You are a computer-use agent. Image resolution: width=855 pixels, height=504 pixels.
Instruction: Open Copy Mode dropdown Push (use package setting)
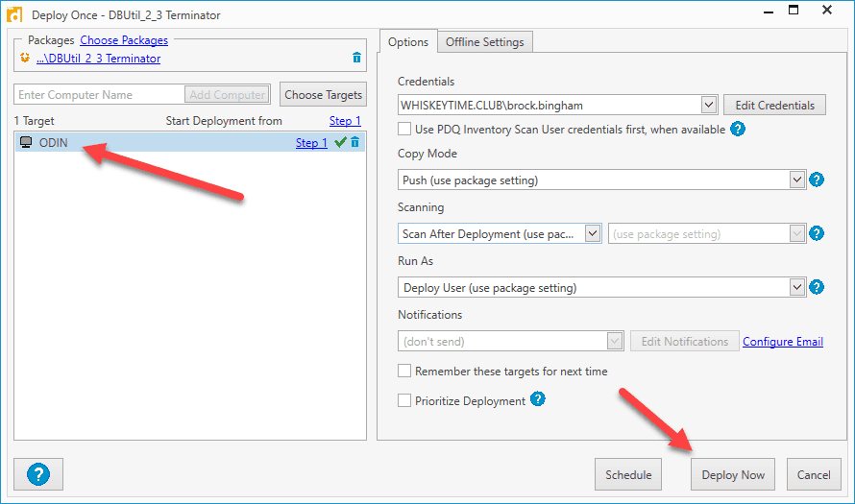click(602, 180)
